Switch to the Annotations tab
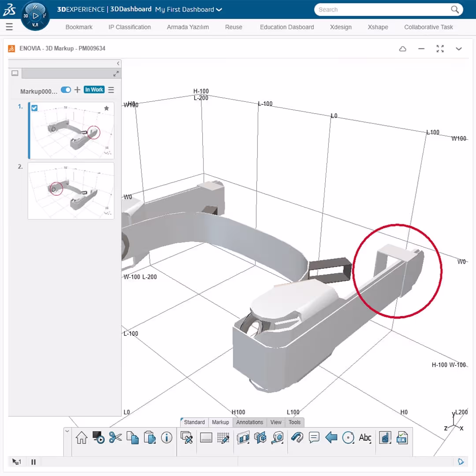This screenshot has height=476, width=476. tap(249, 422)
